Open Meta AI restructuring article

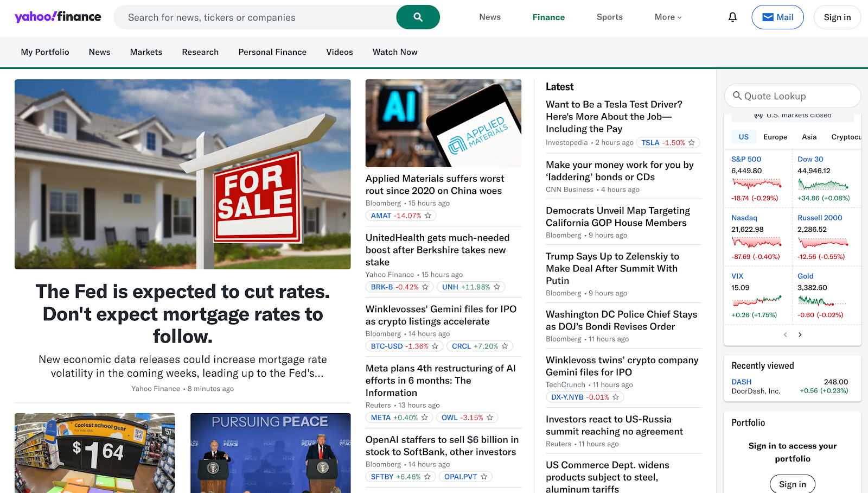[441, 380]
